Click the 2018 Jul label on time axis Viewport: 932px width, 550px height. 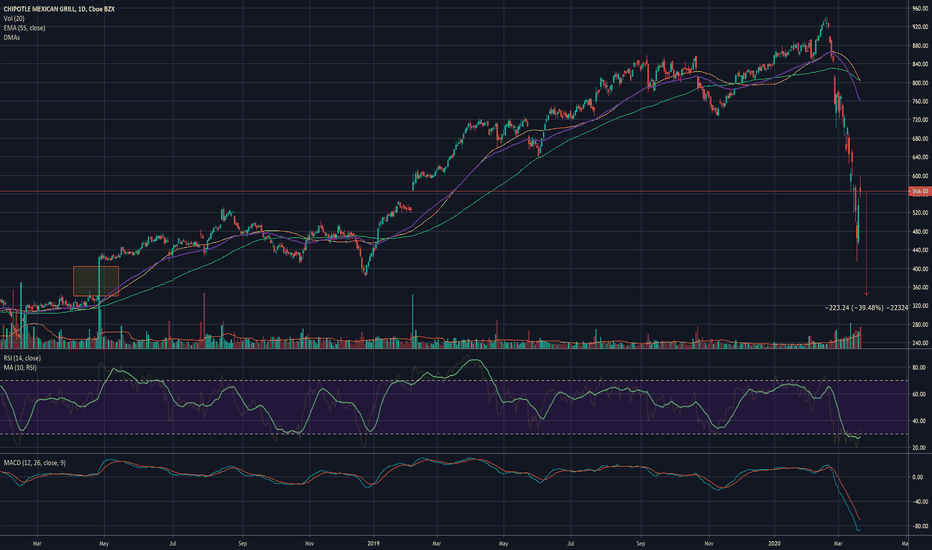click(173, 543)
